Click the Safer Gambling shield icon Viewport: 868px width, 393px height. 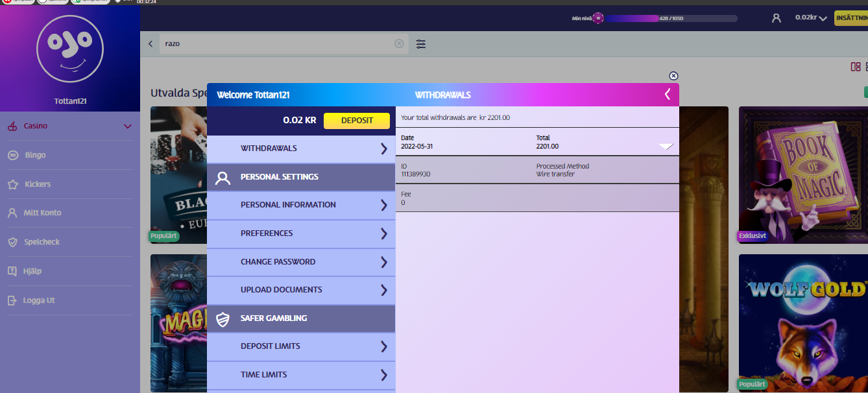click(x=223, y=318)
